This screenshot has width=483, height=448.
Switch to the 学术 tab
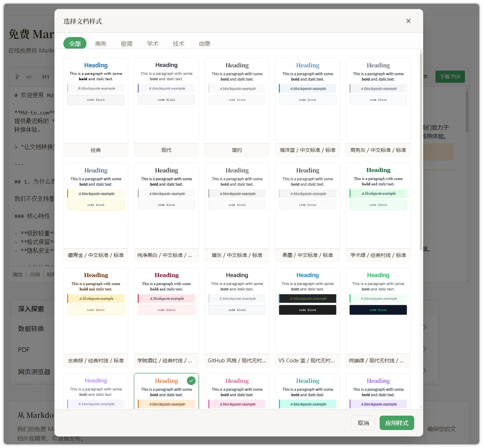pyautogui.click(x=153, y=44)
